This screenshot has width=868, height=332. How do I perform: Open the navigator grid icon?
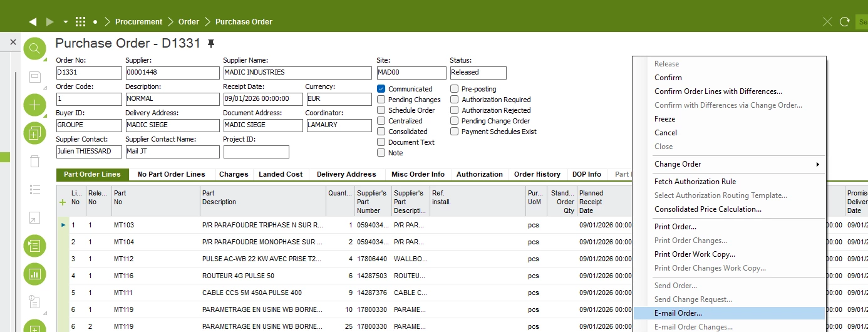[80, 22]
